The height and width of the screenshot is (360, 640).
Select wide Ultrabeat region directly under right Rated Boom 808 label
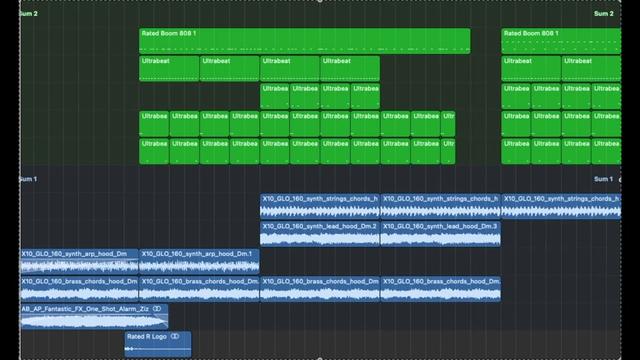coord(531,69)
